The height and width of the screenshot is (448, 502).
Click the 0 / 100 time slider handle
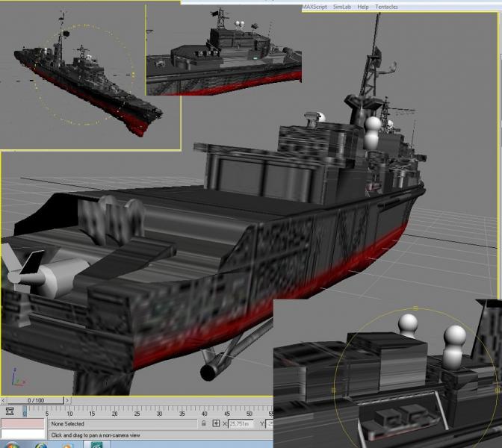click(x=36, y=400)
